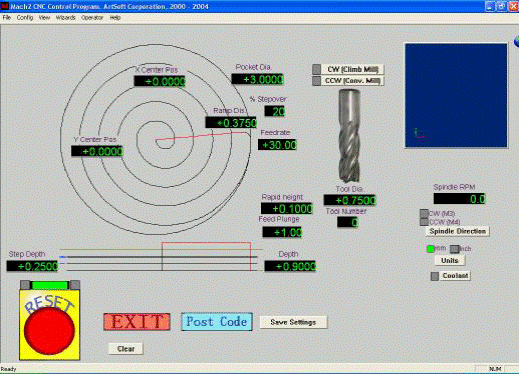Click the blue toolpath preview display
Screen dimensions: 519x374
coord(456,95)
